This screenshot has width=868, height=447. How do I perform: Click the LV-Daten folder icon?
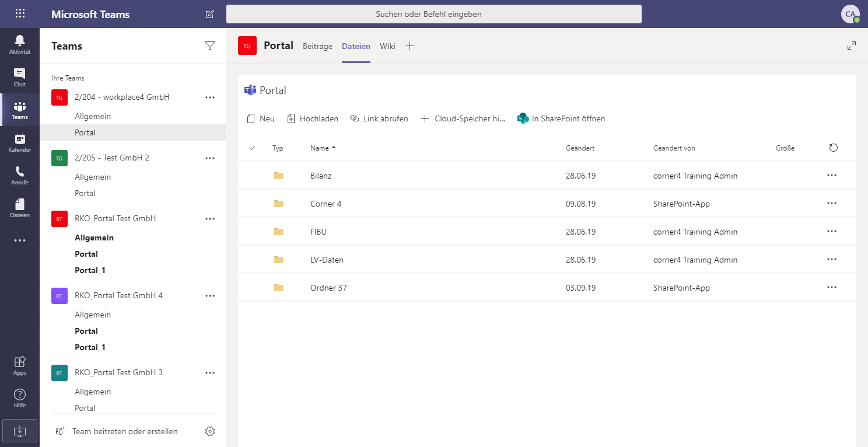[279, 260]
